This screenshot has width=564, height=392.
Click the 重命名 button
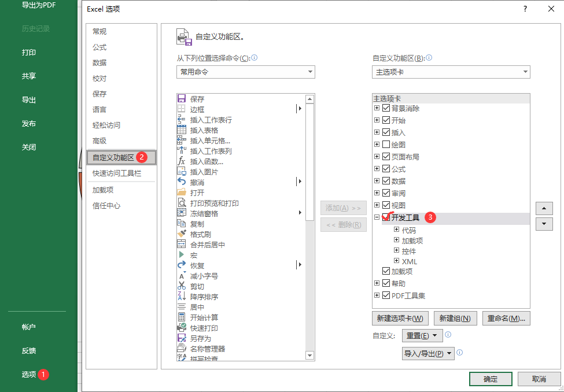(x=506, y=318)
